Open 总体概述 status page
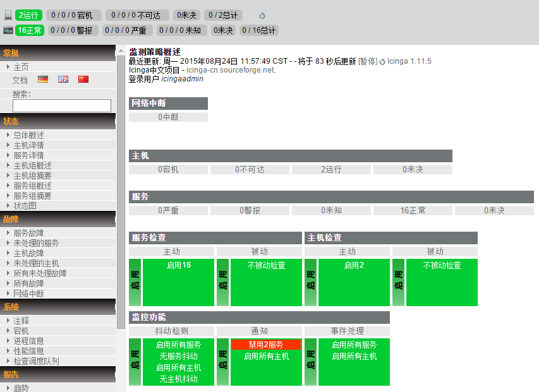This screenshot has height=392, width=539. click(29, 135)
